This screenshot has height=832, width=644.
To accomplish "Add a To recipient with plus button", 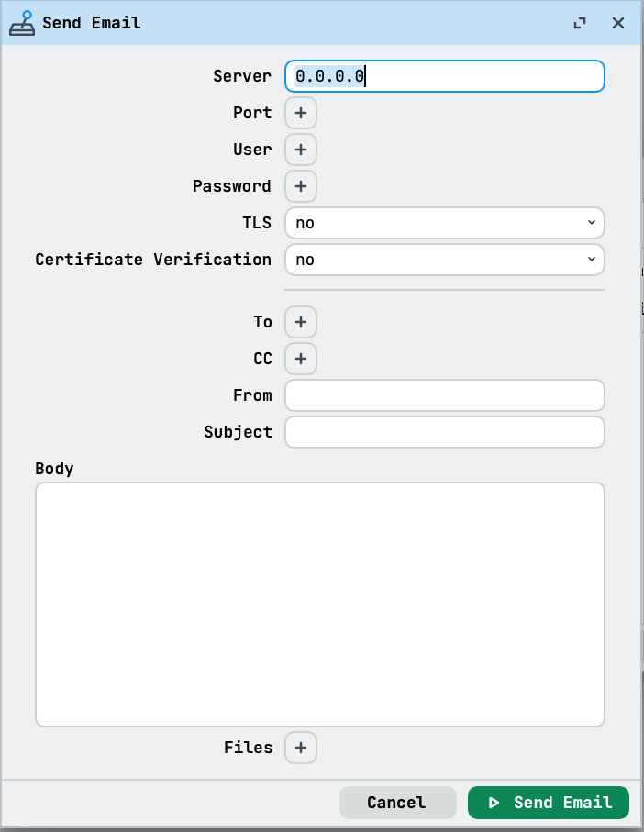I will (x=301, y=322).
